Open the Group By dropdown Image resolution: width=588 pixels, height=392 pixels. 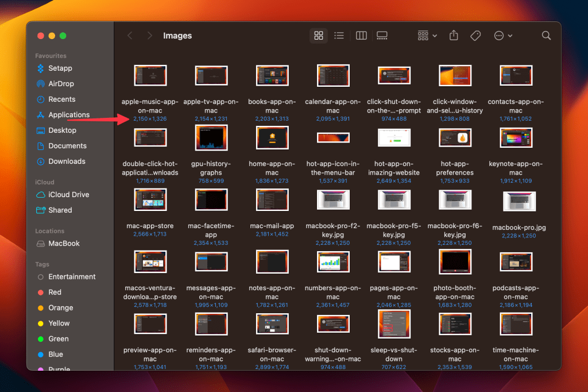click(x=427, y=36)
